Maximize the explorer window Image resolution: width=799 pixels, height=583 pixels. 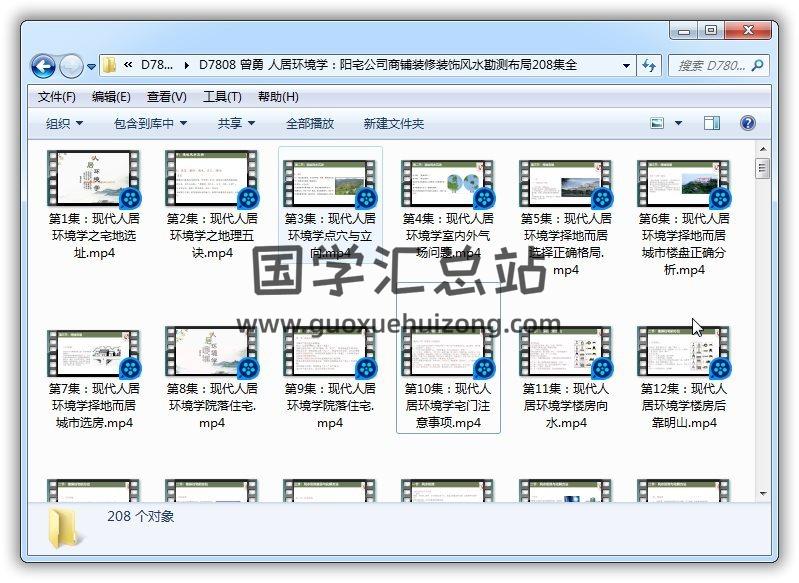(711, 31)
